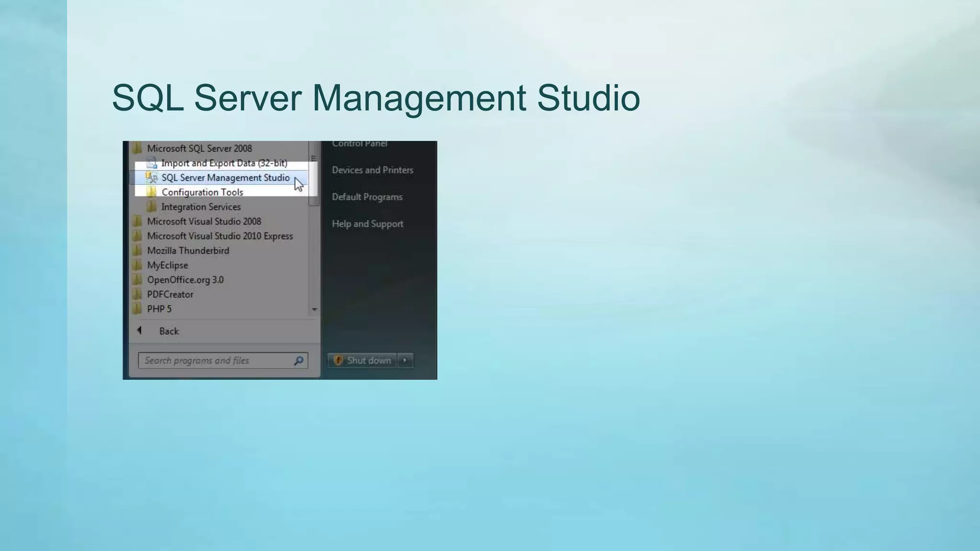The image size is (980, 551).
Task: Click the Mozilla Thunderbird folder icon
Action: 137,251
